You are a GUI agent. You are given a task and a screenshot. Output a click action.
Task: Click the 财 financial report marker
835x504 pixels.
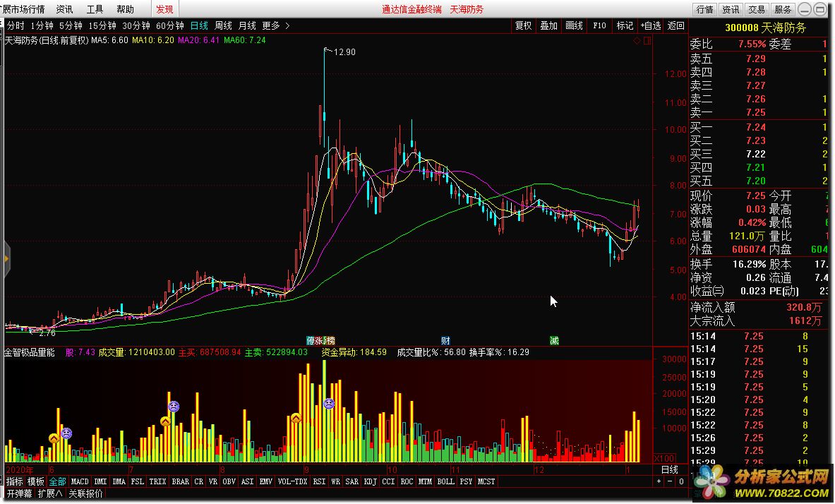(445, 341)
